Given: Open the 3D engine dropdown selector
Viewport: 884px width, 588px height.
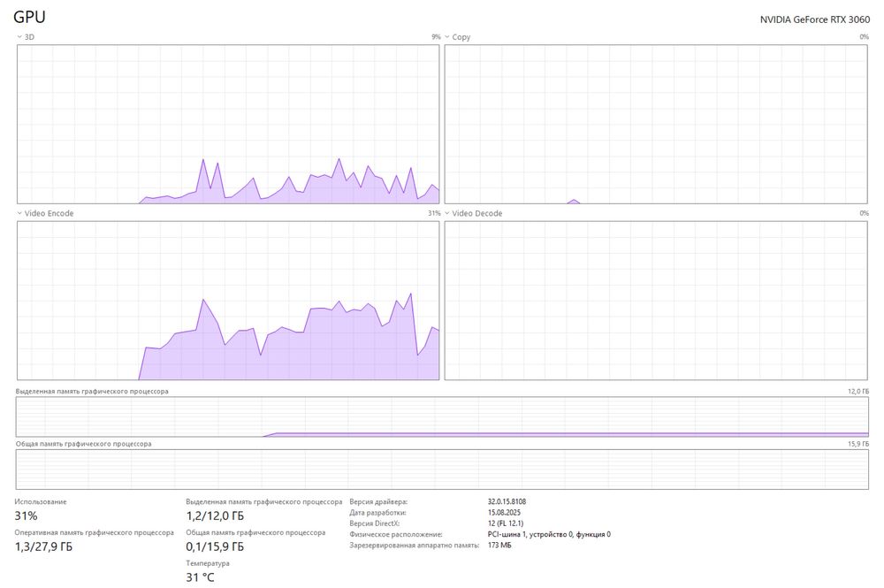Looking at the screenshot, I should click(26, 37).
